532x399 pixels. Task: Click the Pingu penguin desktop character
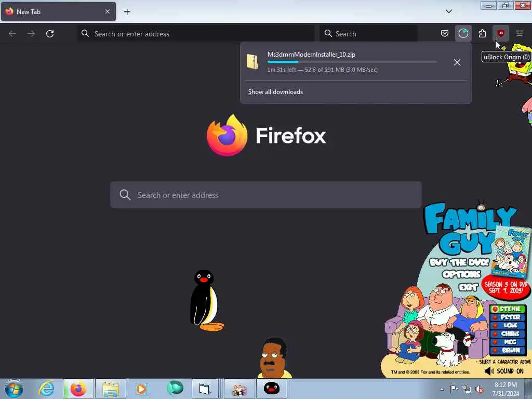point(206,301)
